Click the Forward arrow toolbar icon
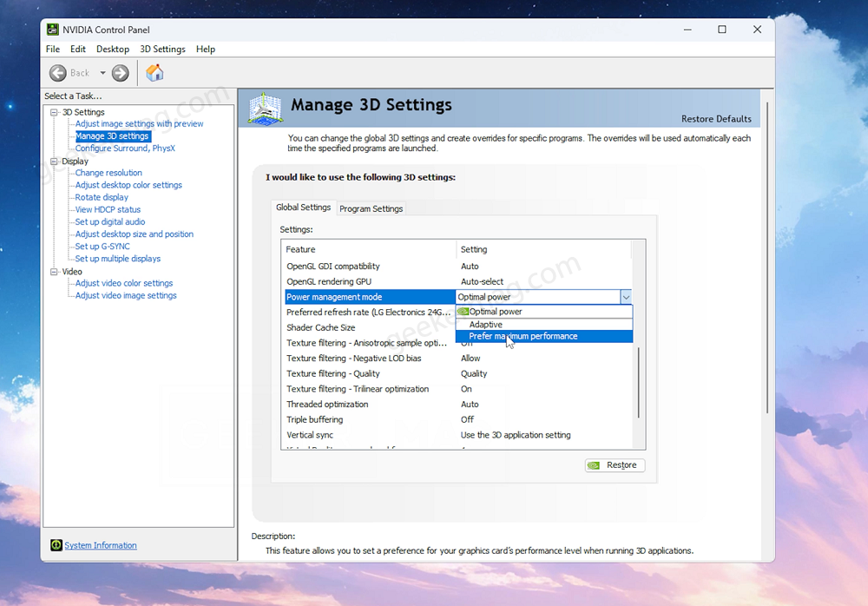Image resolution: width=868 pixels, height=606 pixels. (x=120, y=73)
